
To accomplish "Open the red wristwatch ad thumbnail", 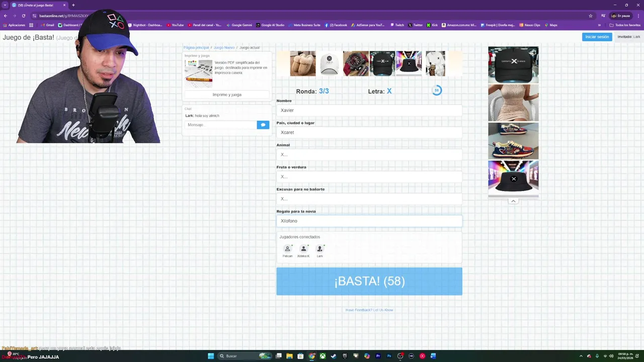I will [356, 63].
